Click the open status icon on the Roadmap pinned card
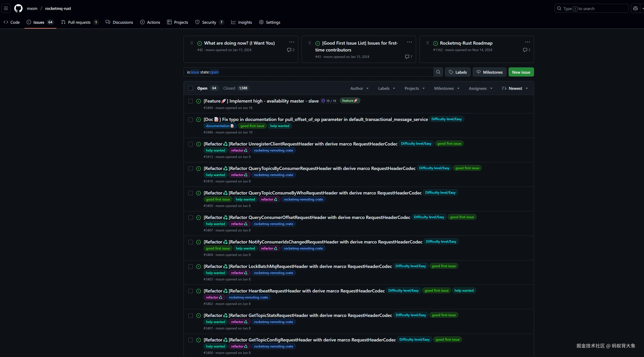 436,43
